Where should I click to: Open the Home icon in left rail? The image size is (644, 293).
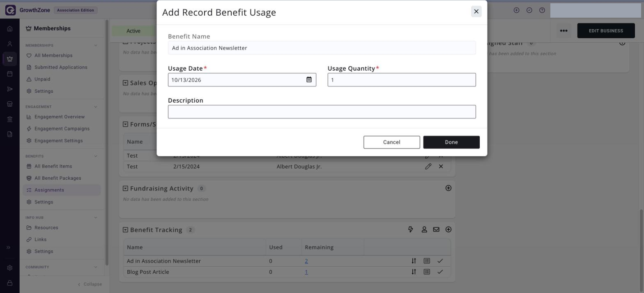coord(10,29)
